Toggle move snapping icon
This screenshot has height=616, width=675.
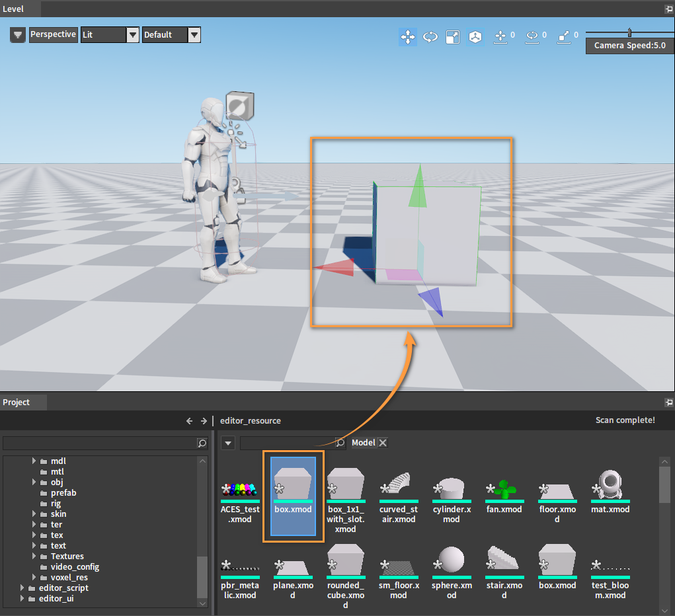(x=500, y=37)
